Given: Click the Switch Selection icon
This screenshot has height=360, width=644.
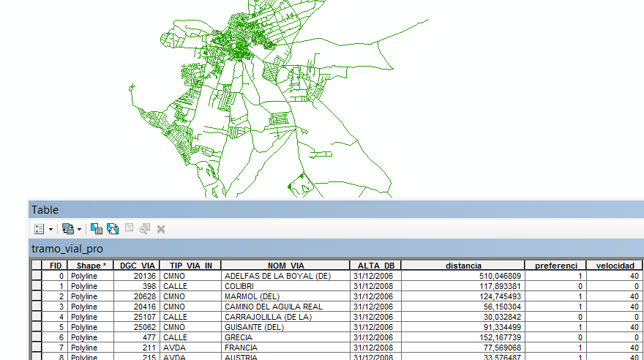Looking at the screenshot, I should coord(113,229).
